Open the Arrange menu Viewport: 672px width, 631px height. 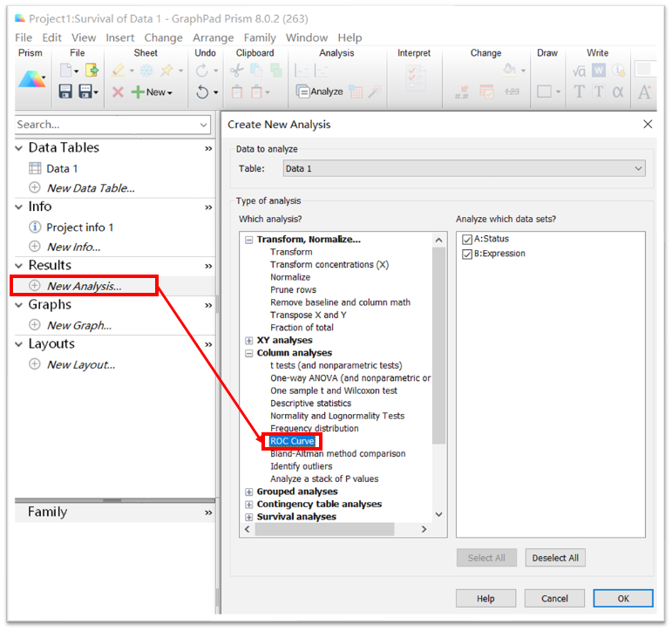tap(213, 37)
